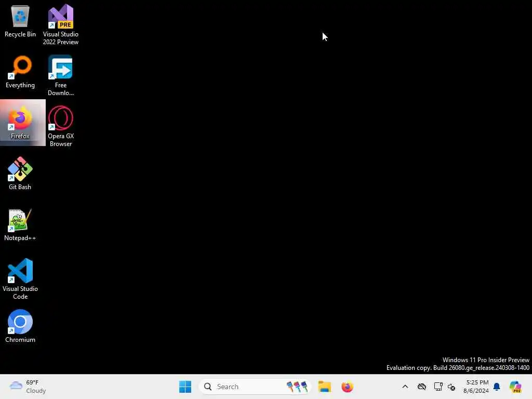Select the Everything search shortcut
Viewport: 532px width, 399px height.
tap(20, 72)
